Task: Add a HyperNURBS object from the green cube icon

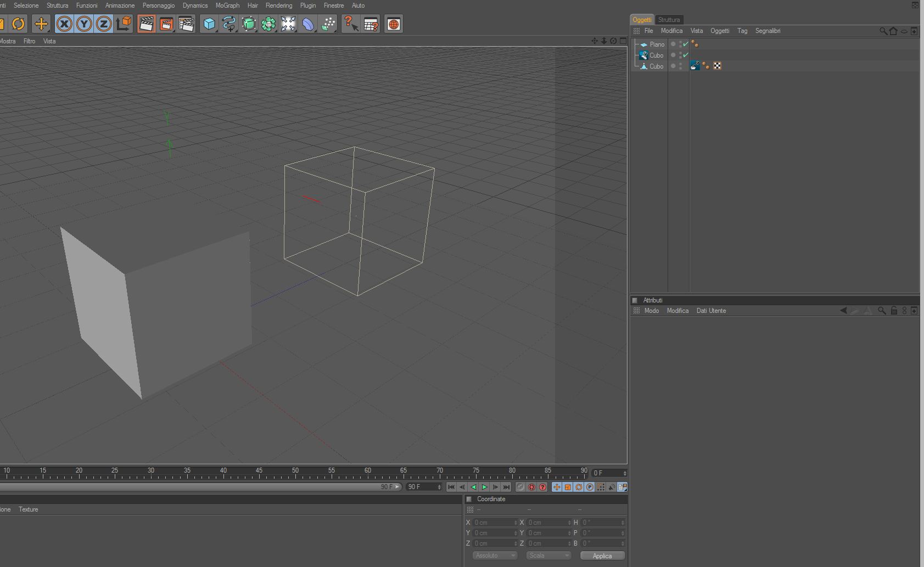Action: point(249,24)
